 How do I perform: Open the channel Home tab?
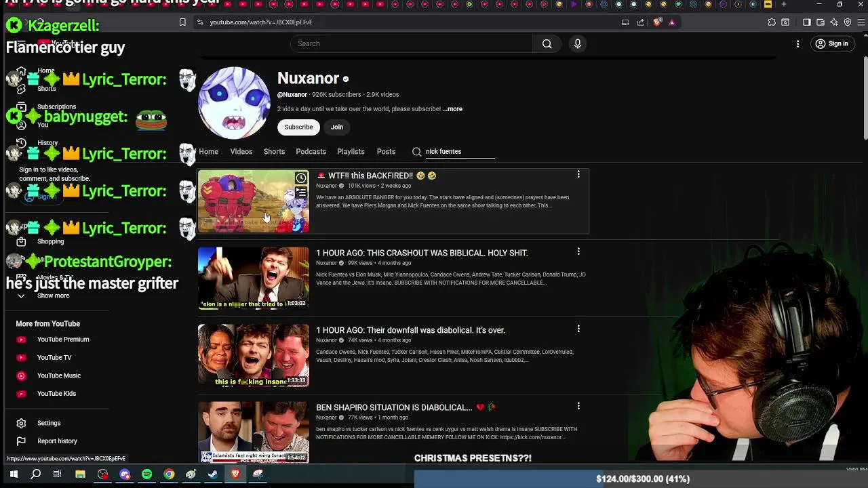208,152
